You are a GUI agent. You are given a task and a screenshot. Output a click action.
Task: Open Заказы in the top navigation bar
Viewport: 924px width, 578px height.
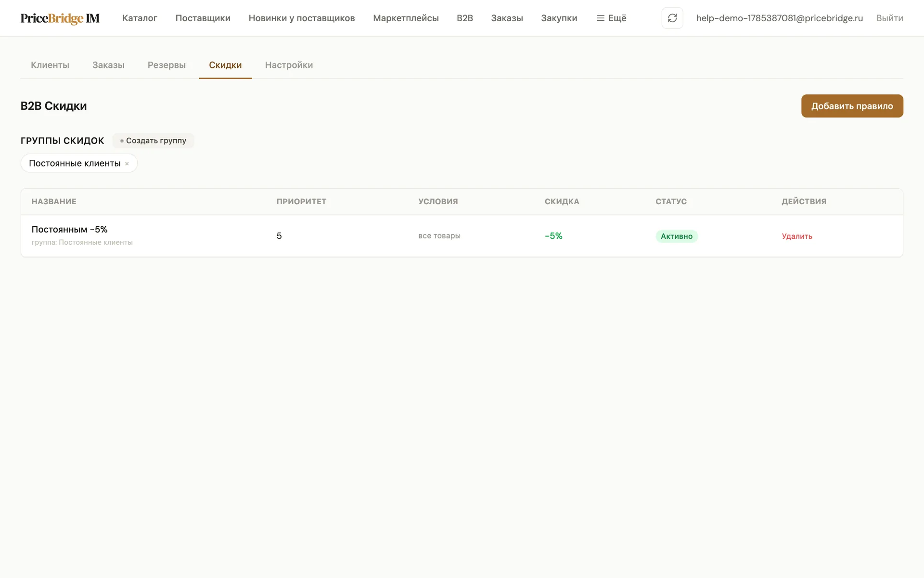click(x=507, y=18)
